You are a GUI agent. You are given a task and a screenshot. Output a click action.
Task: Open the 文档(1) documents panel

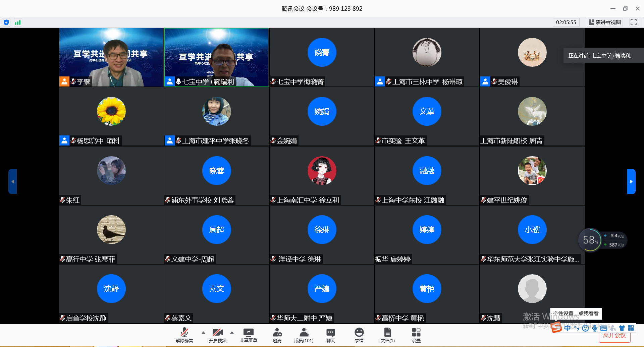click(387, 335)
